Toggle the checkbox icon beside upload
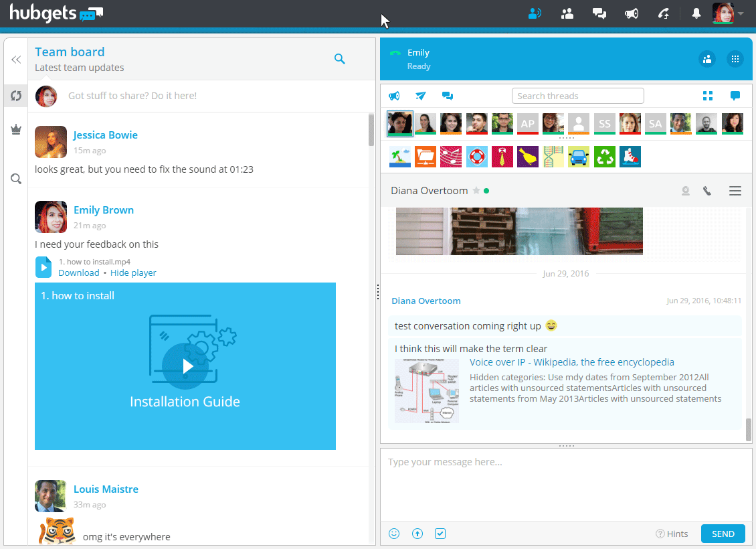 [x=440, y=534]
